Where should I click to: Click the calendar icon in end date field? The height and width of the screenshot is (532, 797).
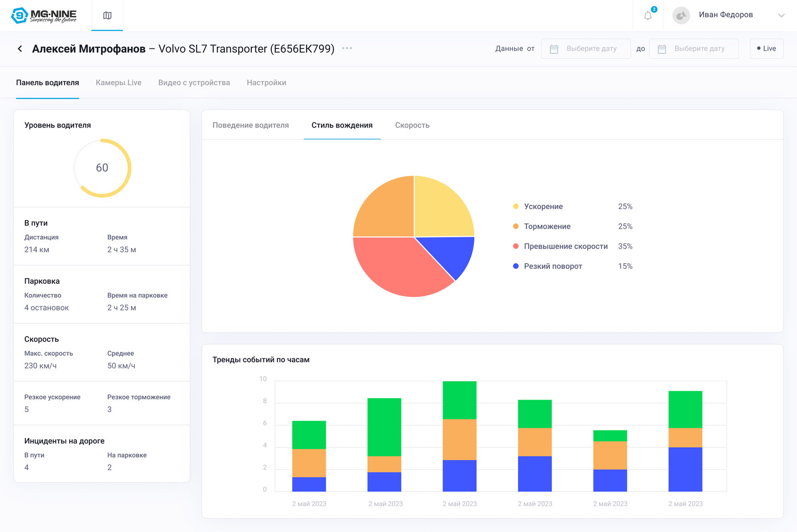click(x=662, y=49)
